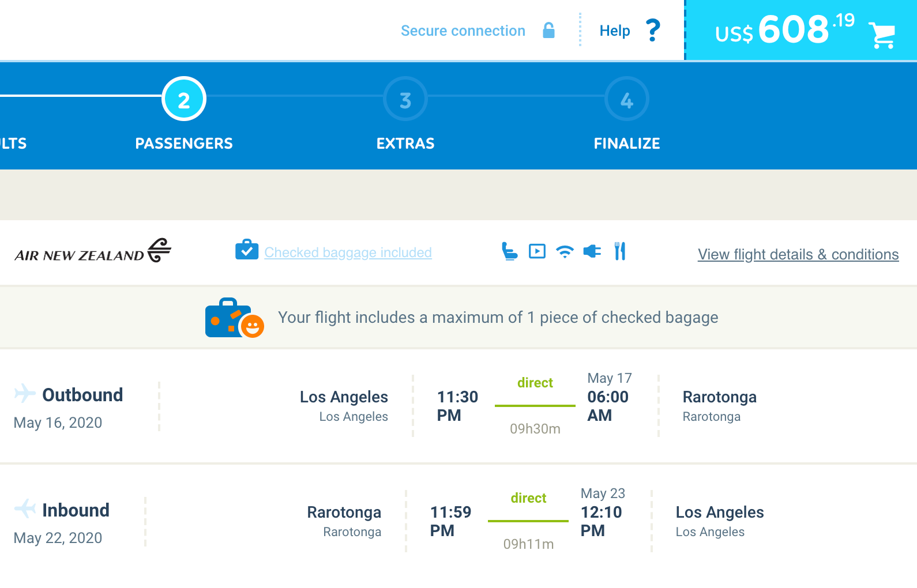Open View flight details & conditions
Viewport: 917px width, 588px height.
[798, 254]
